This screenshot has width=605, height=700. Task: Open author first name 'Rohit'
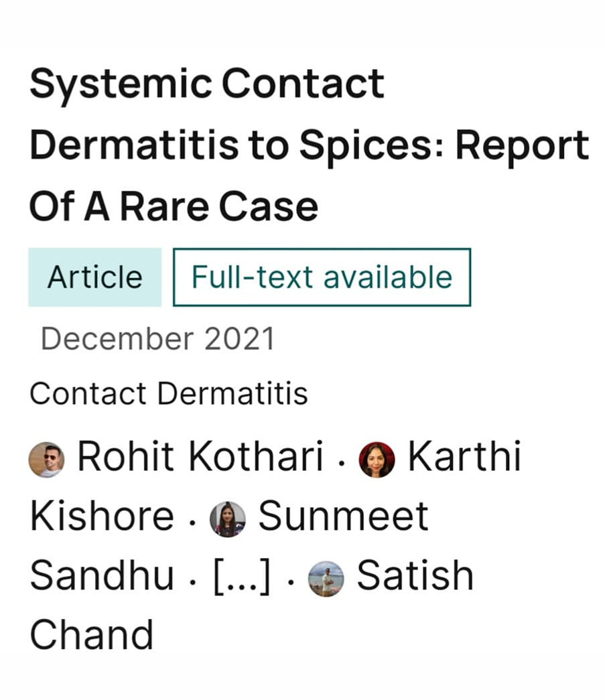coord(126,458)
